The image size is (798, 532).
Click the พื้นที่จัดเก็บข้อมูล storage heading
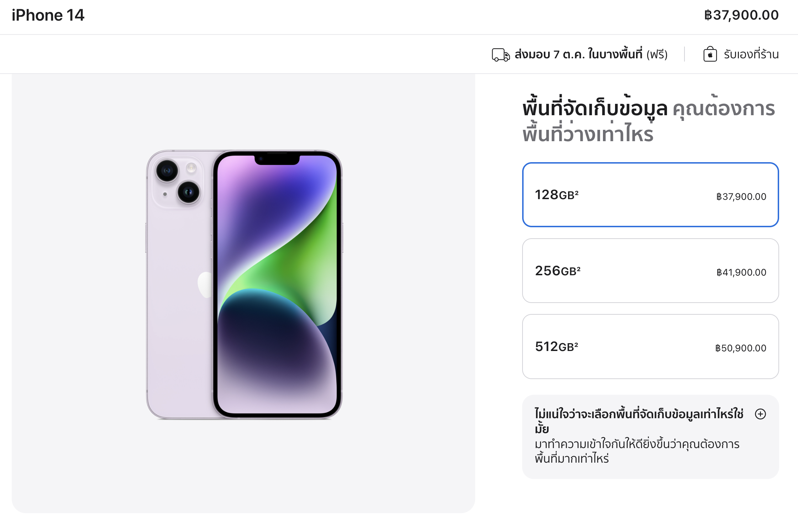(x=595, y=108)
